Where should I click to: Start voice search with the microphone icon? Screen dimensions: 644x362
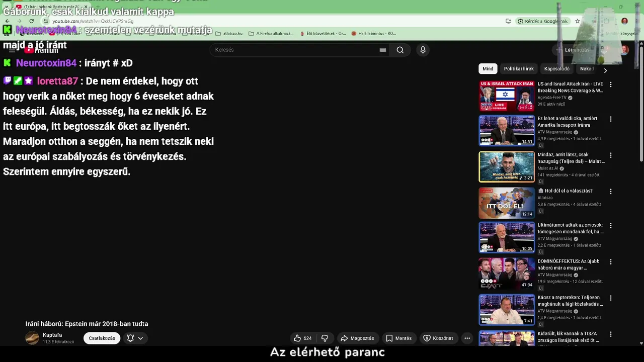(x=423, y=50)
